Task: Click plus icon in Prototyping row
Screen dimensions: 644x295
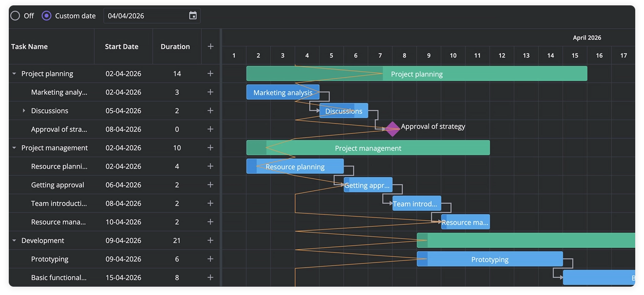Action: pyautogui.click(x=210, y=259)
